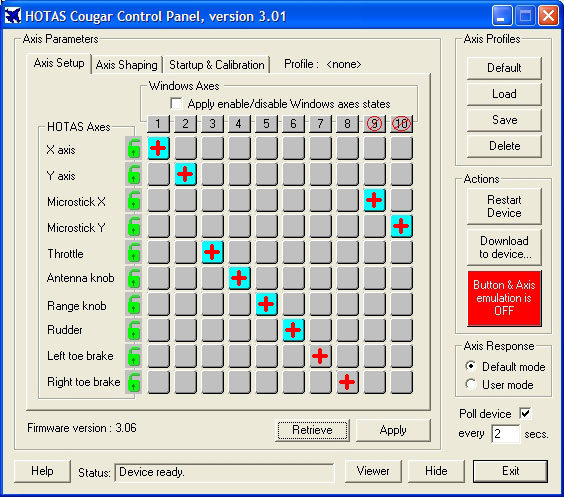Click the red plus in the Range knob row
Image resolution: width=564 pixels, height=497 pixels.
point(266,304)
